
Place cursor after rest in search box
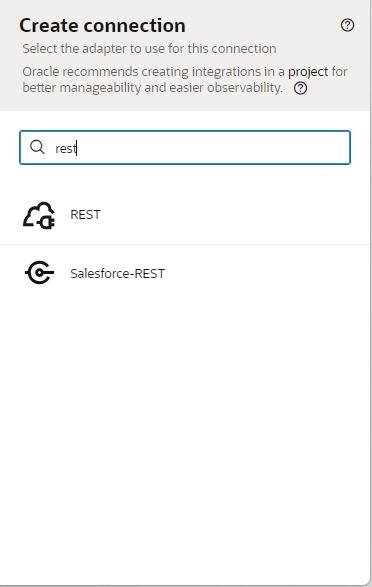click(x=77, y=149)
